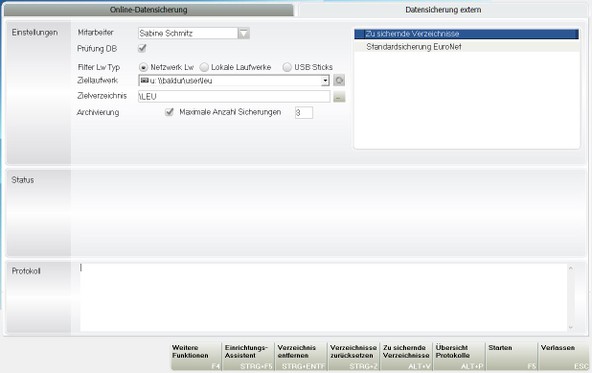The width and height of the screenshot is (592, 373).
Task: Click the Starten F5 button
Action: 512,356
